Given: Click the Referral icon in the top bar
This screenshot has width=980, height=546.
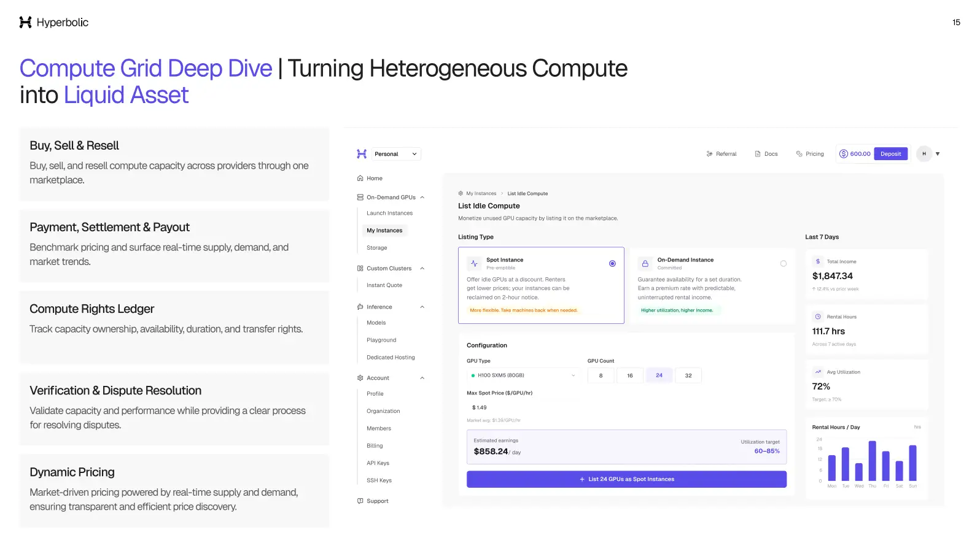Looking at the screenshot, I should [709, 154].
